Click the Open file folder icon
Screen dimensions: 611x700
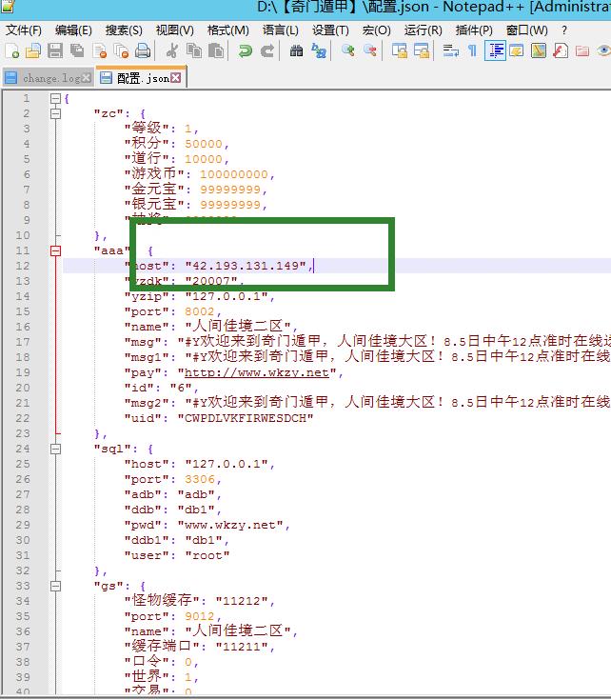click(33, 51)
